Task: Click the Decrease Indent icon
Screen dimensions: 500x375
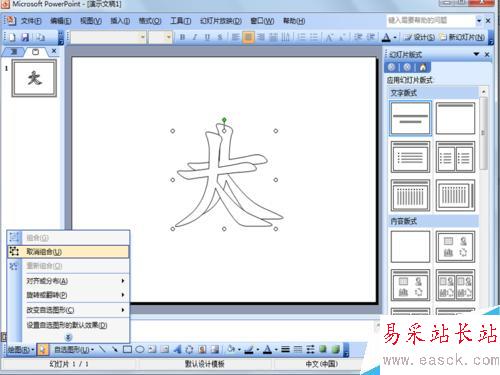Action: coord(358,37)
